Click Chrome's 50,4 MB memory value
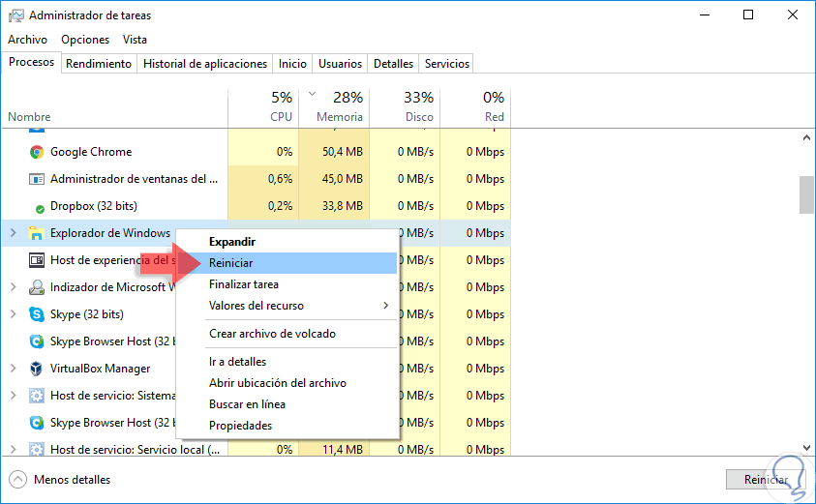 pyautogui.click(x=343, y=152)
